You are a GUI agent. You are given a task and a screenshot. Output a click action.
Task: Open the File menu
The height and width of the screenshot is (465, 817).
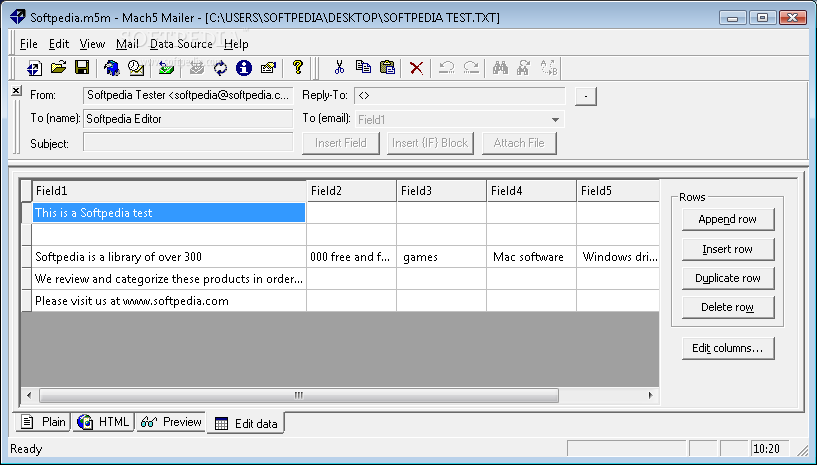[29, 44]
